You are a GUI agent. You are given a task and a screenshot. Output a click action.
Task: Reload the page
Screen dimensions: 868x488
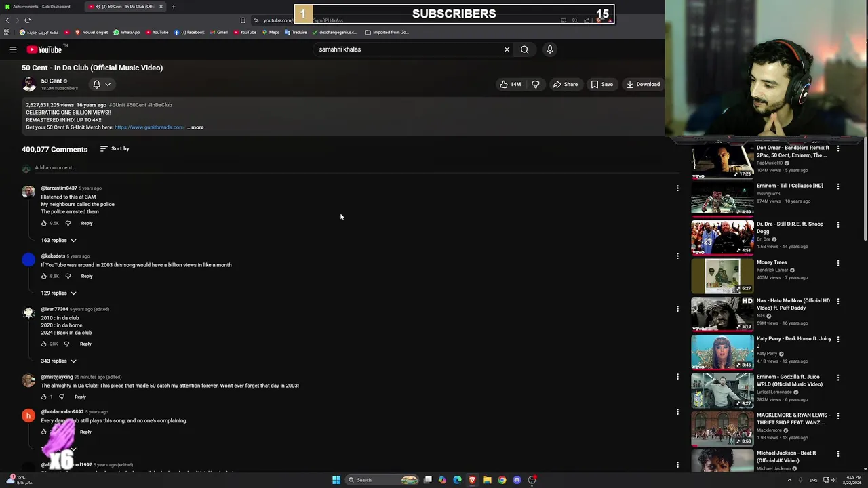28,20
